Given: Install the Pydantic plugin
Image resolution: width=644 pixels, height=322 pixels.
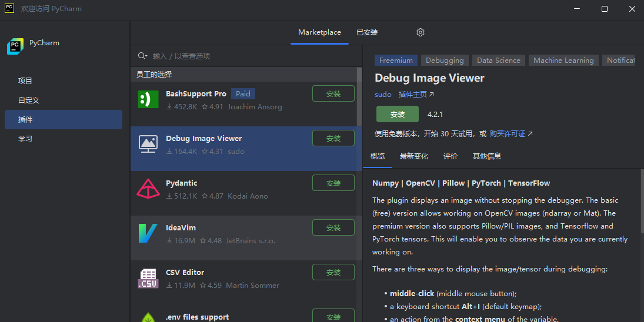Looking at the screenshot, I should pos(333,183).
